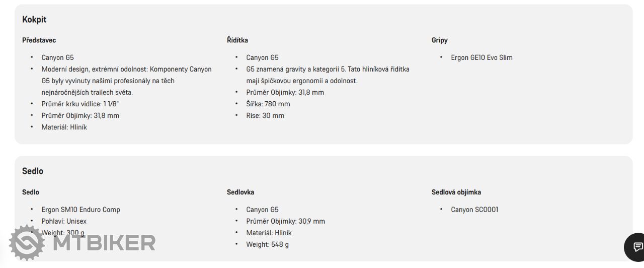Click Canyon G5 under Představec
The width and height of the screenshot is (644, 268).
(58, 57)
